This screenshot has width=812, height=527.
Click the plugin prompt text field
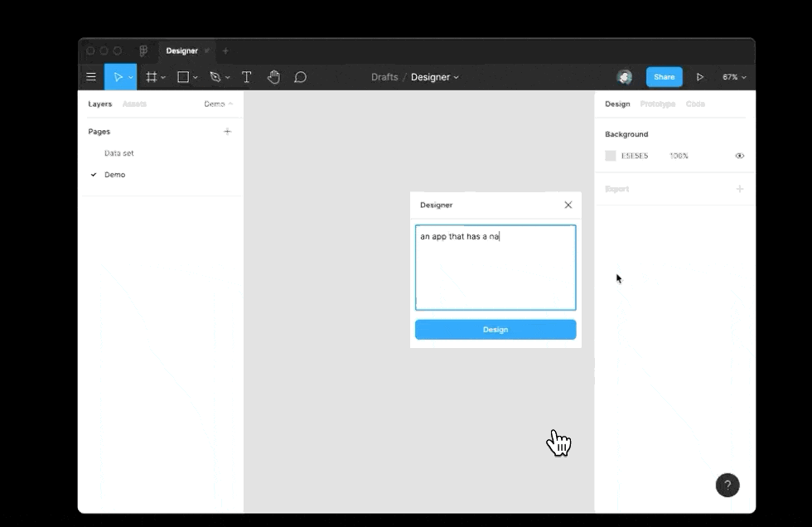495,268
